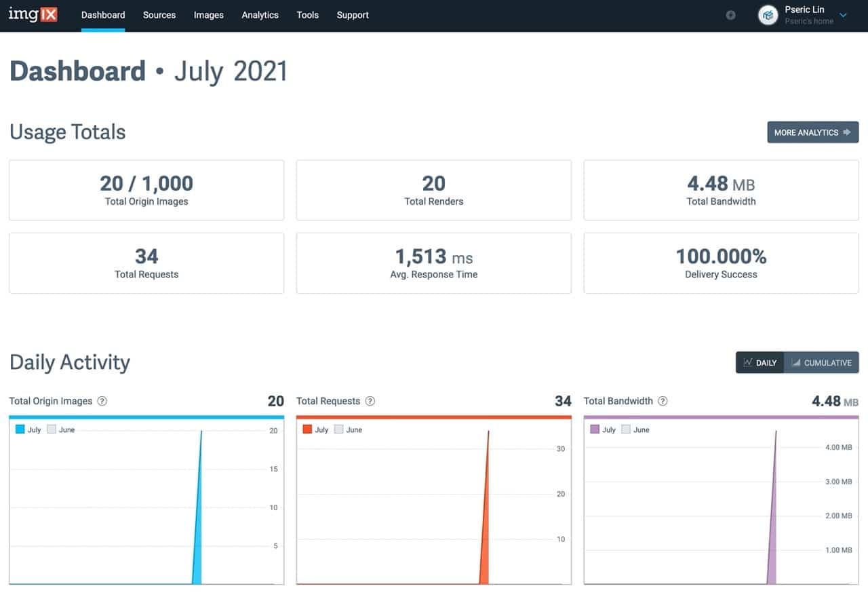The width and height of the screenshot is (868, 597).
Task: Click the Total Origin Images chart title
Action: coord(51,401)
